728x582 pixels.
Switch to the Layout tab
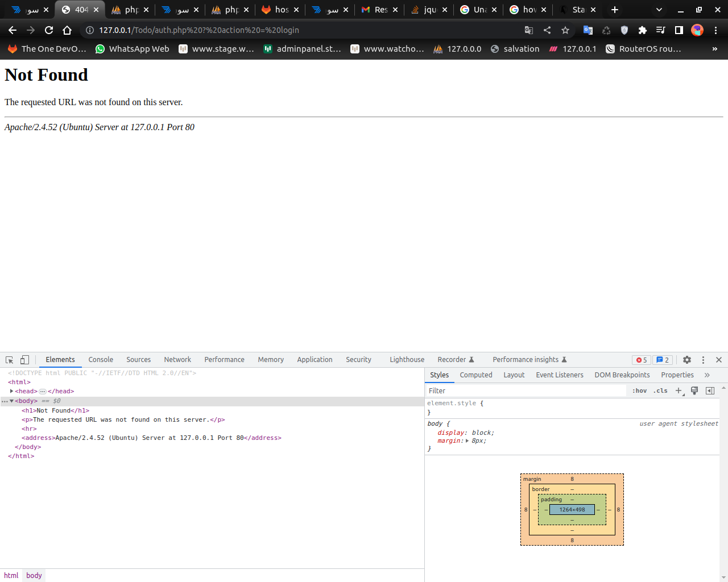(514, 375)
